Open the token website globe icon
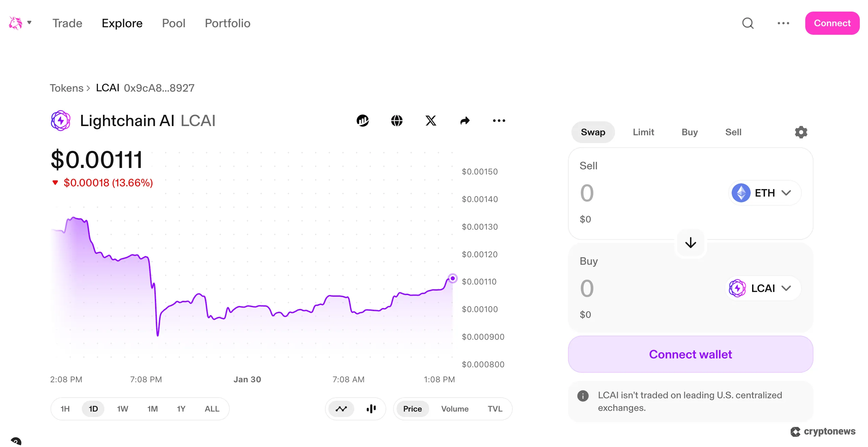The image size is (868, 447). (x=397, y=121)
